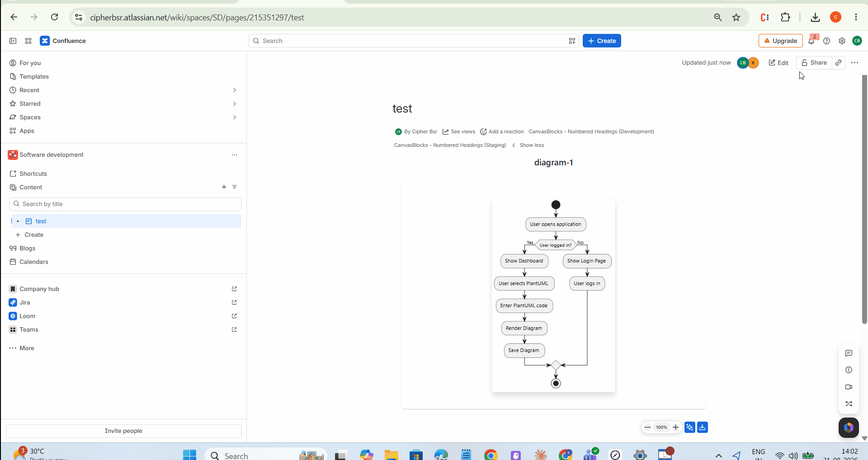This screenshot has width=868, height=460.
Task: Expand the Spaces section
Action: pyautogui.click(x=234, y=117)
